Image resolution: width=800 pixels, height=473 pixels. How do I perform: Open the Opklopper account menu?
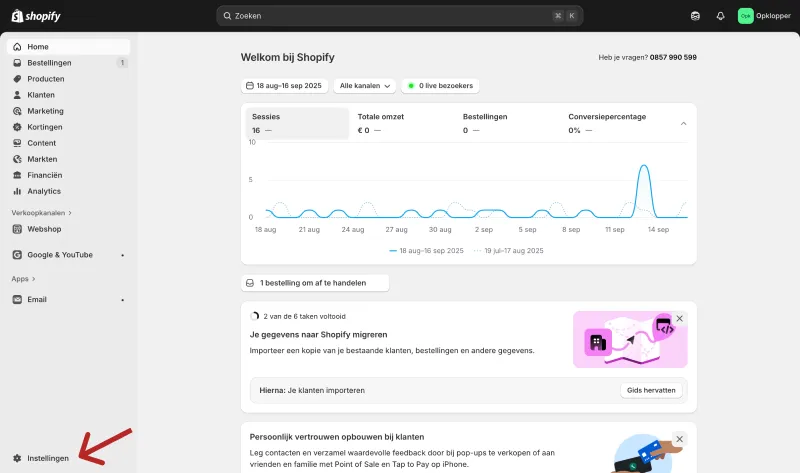(764, 16)
